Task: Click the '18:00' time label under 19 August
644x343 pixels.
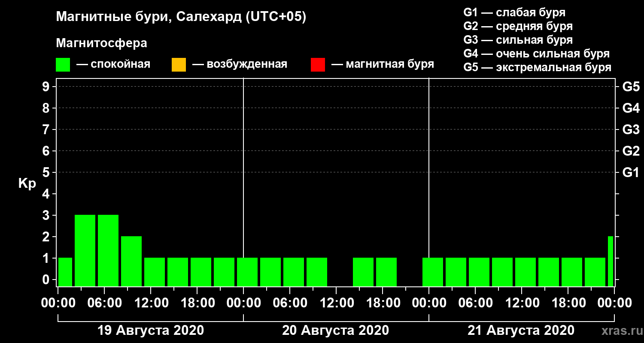Action: point(198,303)
